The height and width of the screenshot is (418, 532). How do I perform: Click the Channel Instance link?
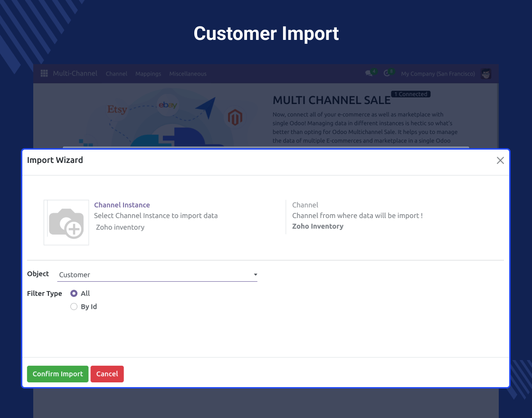coord(122,205)
